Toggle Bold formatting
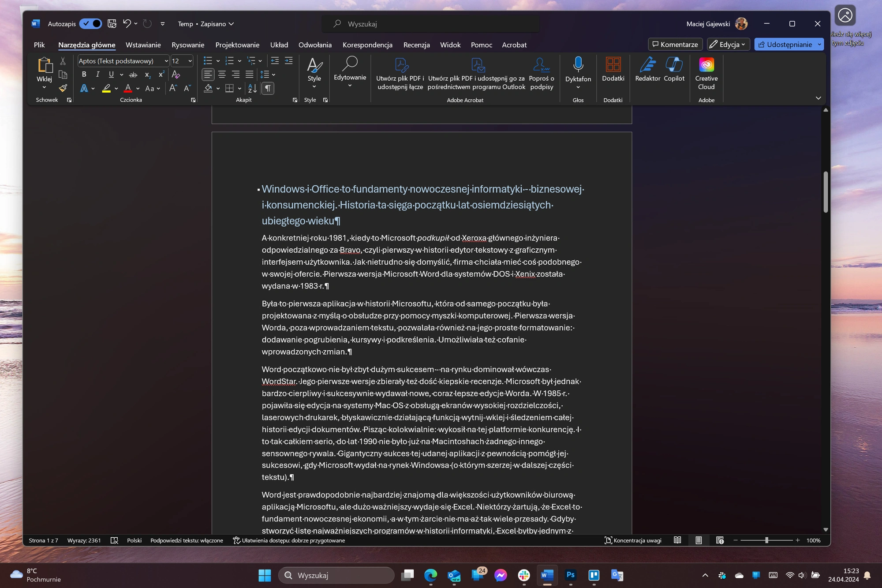 pos(84,75)
